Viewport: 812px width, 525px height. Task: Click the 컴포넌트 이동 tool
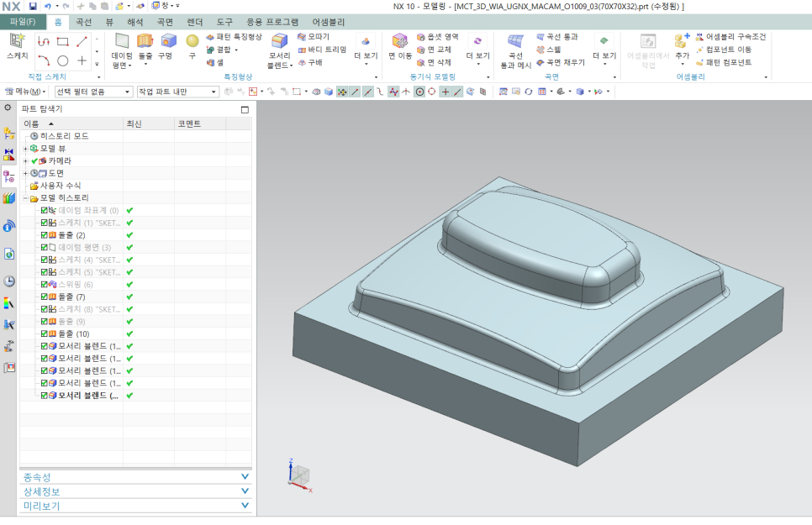pyautogui.click(x=724, y=50)
